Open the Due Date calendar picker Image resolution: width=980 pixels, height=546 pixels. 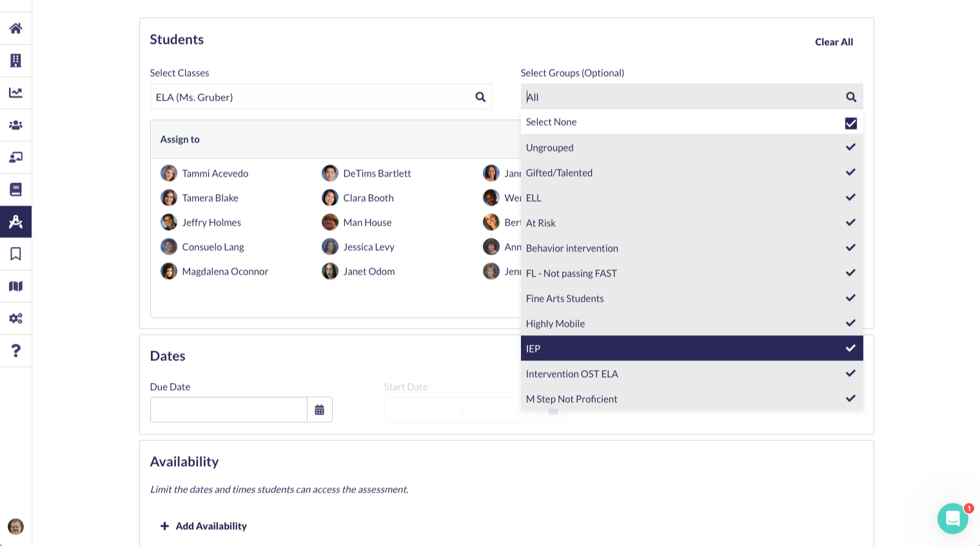pos(320,409)
